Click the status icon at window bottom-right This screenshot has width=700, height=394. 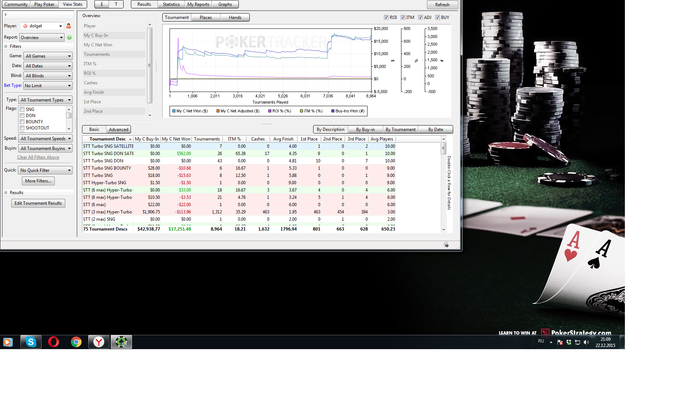[x=446, y=245]
